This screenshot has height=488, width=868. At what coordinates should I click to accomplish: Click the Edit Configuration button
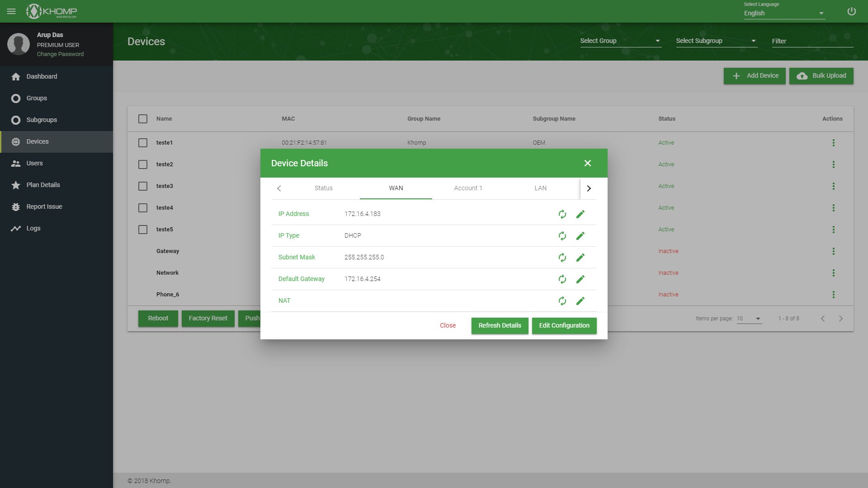564,325
